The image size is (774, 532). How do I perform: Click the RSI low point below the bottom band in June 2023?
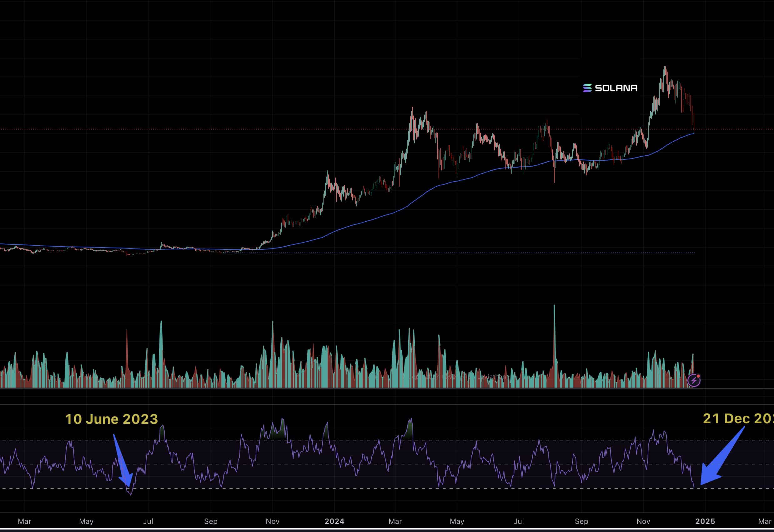pyautogui.click(x=131, y=494)
